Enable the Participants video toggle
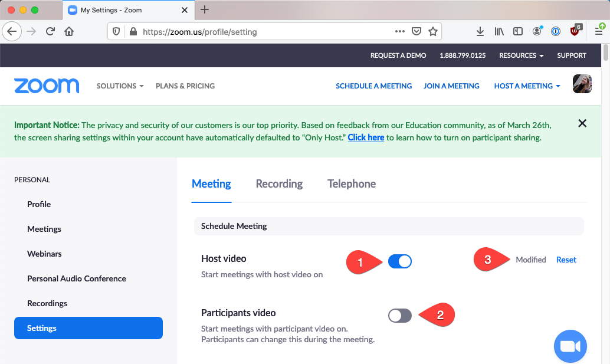Image resolution: width=610 pixels, height=364 pixels. (x=400, y=316)
